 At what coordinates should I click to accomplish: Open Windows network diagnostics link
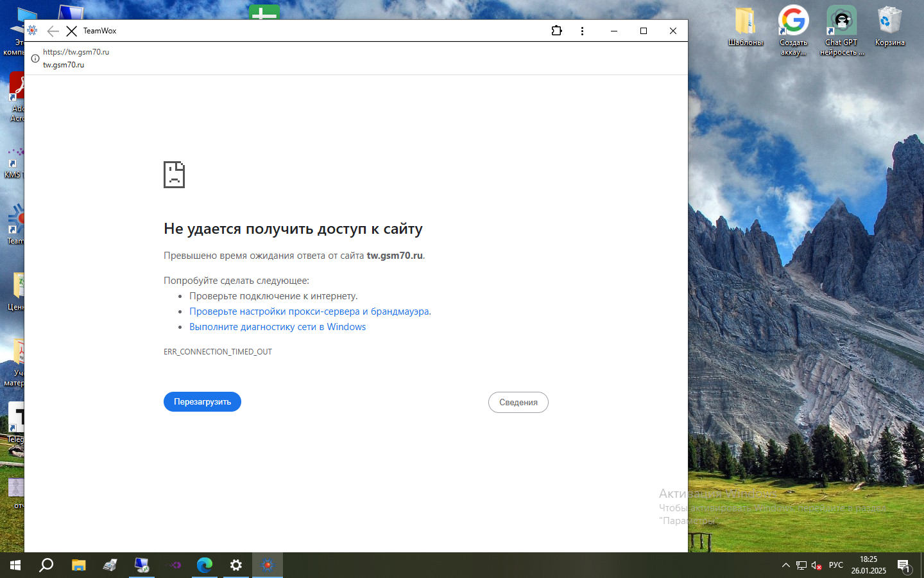[x=277, y=327]
